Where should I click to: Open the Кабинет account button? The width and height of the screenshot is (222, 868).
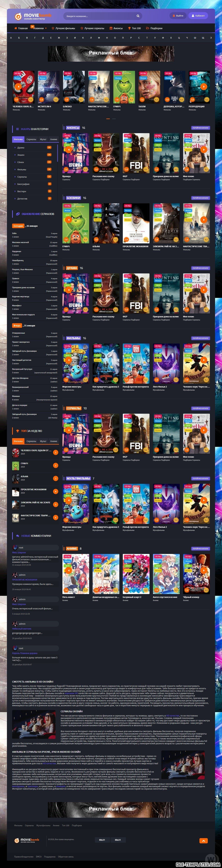point(198,16)
